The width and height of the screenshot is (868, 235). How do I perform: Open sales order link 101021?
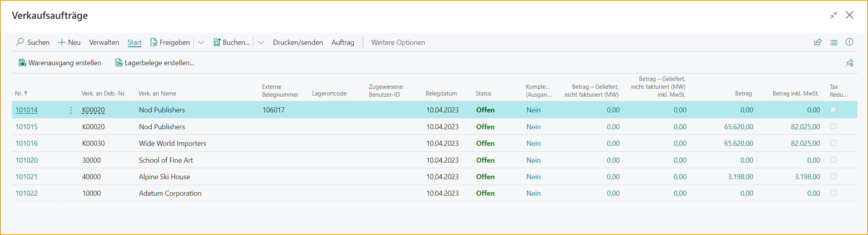tap(26, 177)
